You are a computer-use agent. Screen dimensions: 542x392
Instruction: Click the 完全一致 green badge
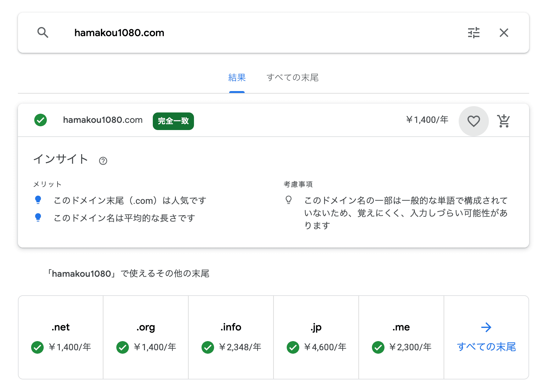pos(173,121)
